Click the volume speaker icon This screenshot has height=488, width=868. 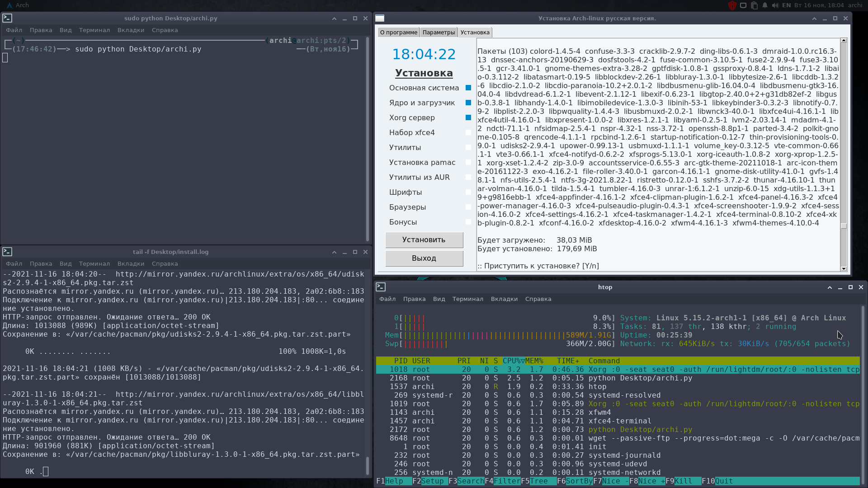(x=775, y=5)
